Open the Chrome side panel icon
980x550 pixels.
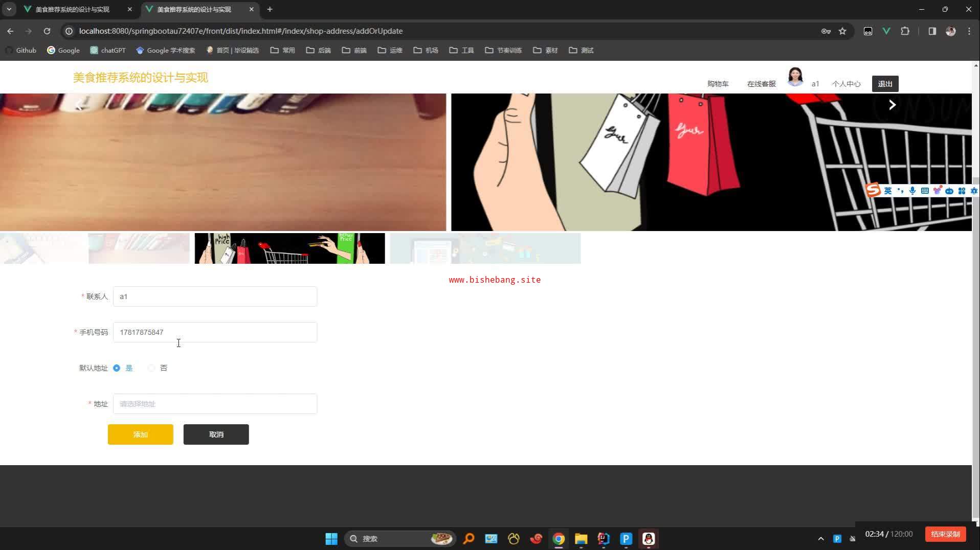(932, 31)
